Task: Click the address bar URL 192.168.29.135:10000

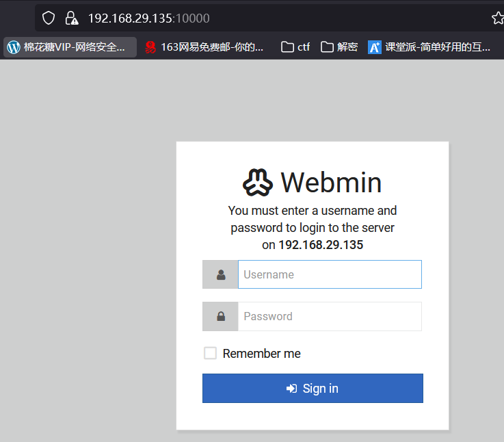Action: point(149,18)
